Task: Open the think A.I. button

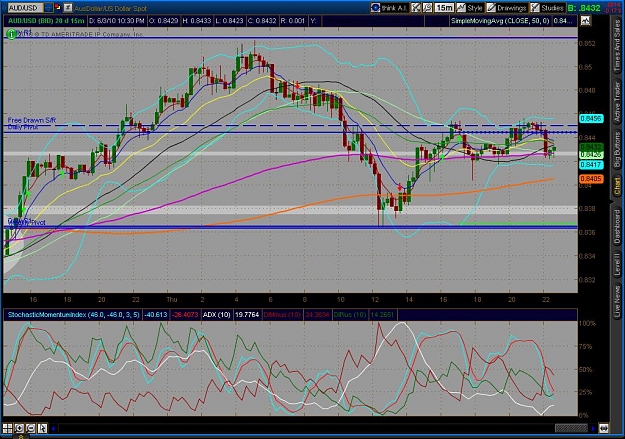Action: [389, 8]
